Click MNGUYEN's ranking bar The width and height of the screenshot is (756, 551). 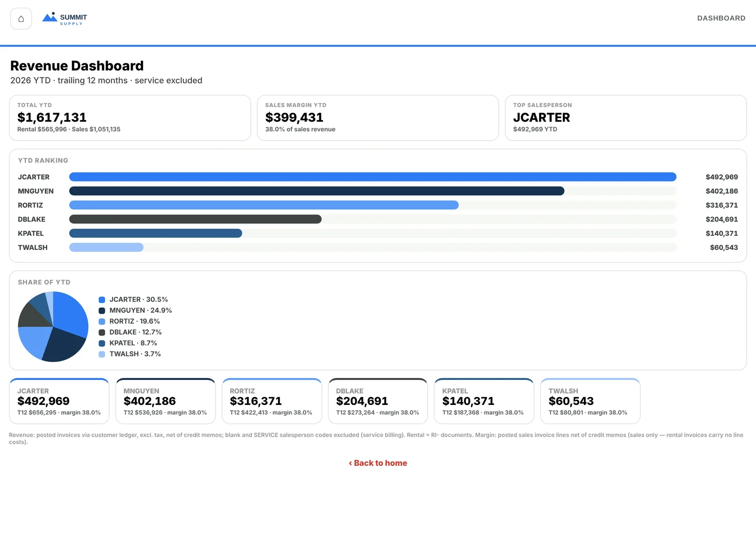317,191
